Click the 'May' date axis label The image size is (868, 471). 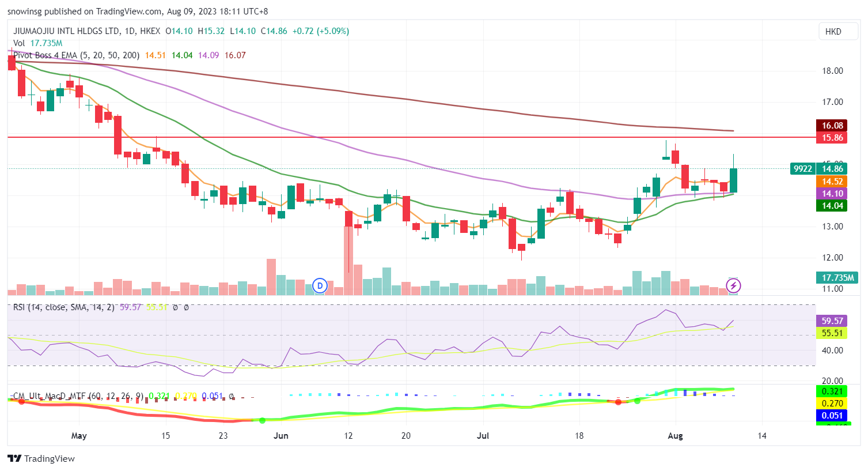pos(79,436)
